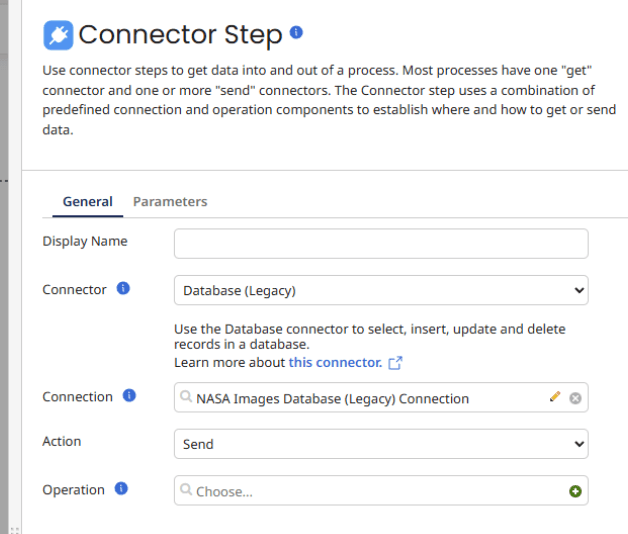Click the NASA Images Database connection text
This screenshot has width=628, height=534.
332,398
